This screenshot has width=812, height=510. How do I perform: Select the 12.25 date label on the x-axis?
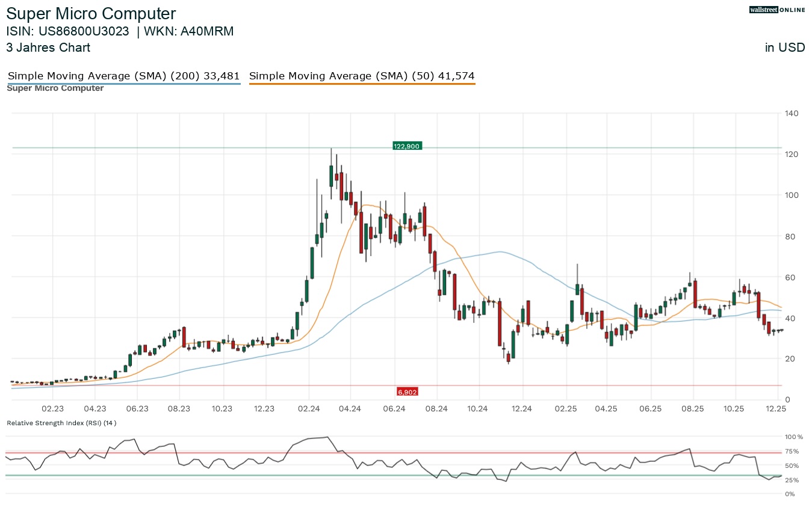pyautogui.click(x=778, y=409)
